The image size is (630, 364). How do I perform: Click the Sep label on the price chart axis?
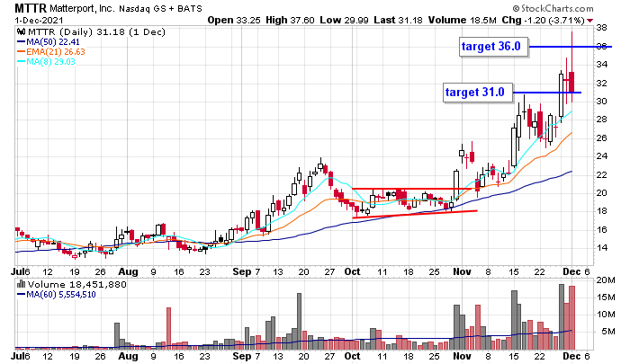[x=242, y=271]
